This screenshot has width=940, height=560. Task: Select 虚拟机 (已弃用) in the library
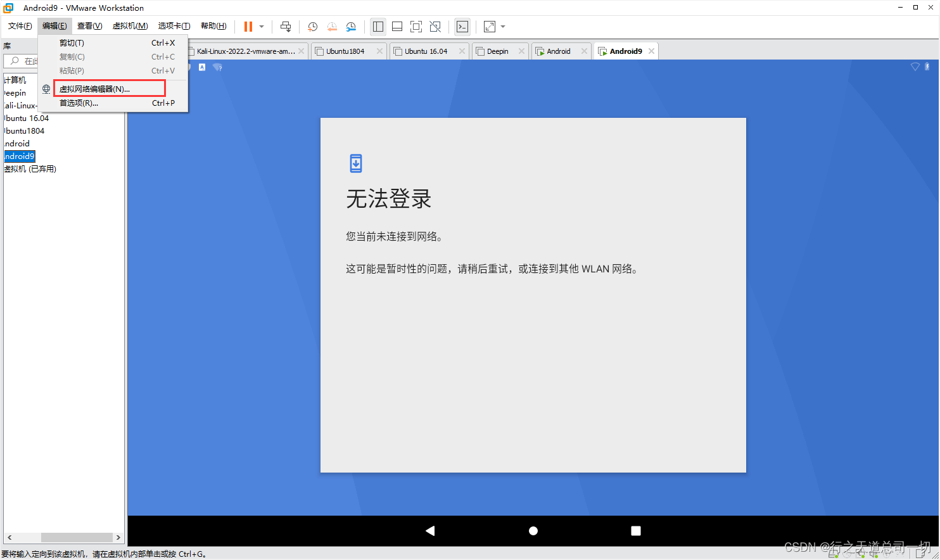(30, 169)
